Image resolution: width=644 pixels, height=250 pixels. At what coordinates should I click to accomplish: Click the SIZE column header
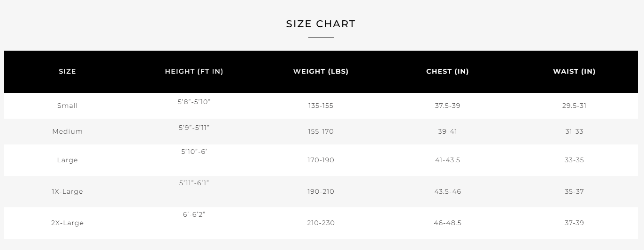(x=67, y=71)
